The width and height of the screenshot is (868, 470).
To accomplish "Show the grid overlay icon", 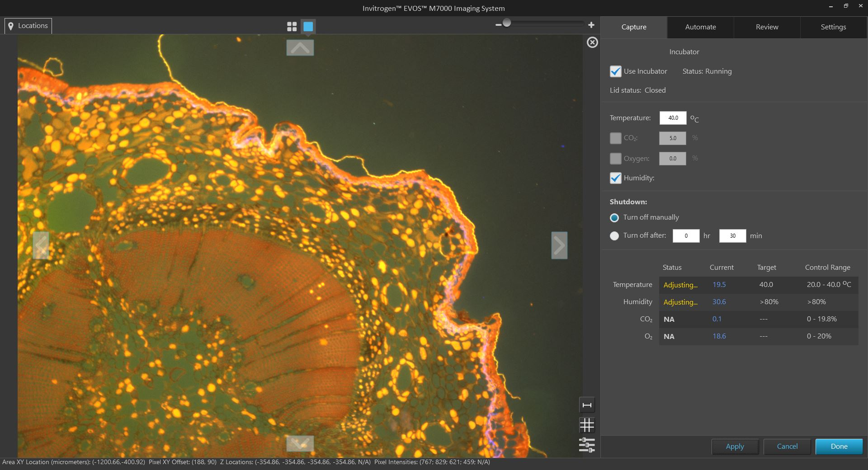I will (x=587, y=425).
